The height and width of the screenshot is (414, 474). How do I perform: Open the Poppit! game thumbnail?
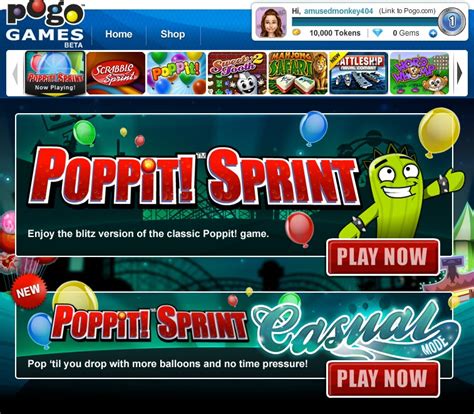pyautogui.click(x=176, y=73)
